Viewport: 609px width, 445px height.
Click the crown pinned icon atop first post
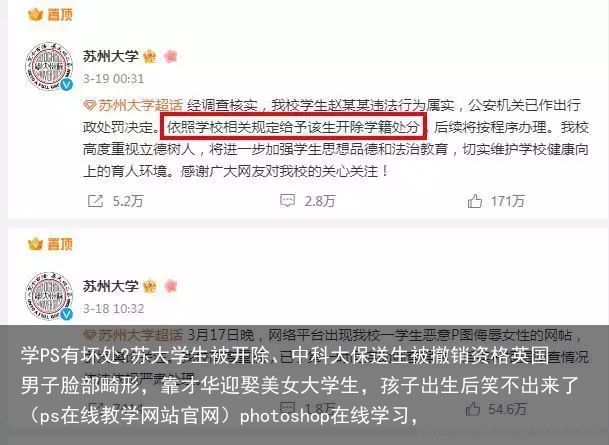[x=35, y=15]
